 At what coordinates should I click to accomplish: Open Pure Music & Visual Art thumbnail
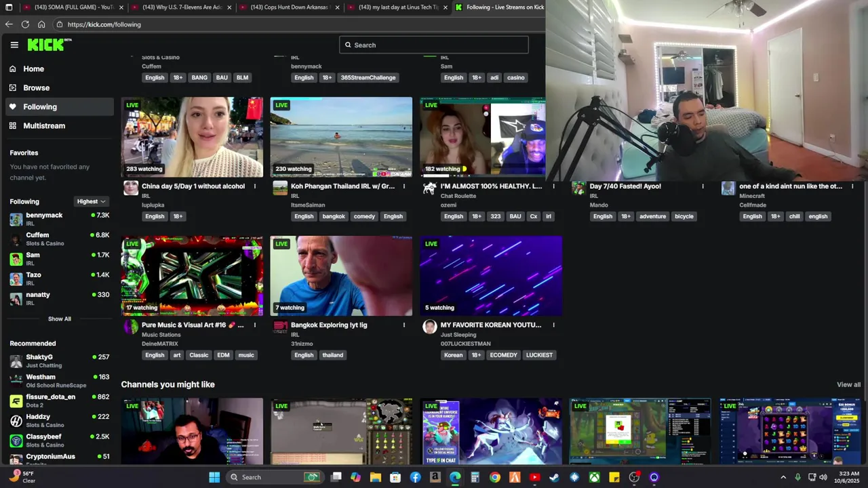pos(192,276)
